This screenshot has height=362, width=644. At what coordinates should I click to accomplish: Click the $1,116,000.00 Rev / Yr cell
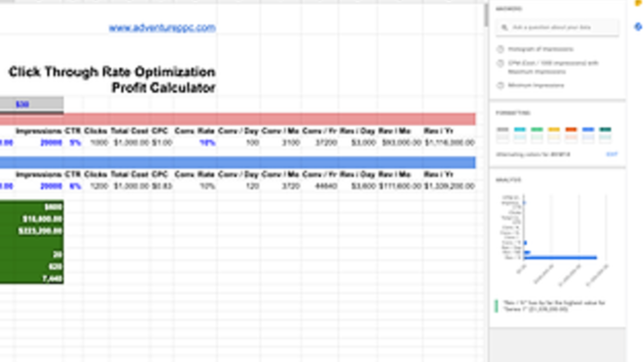[450, 143]
